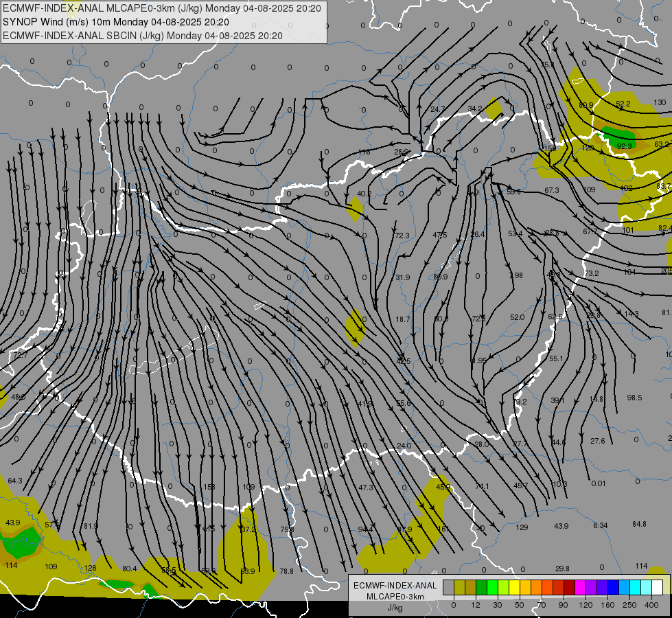Image resolution: width=672 pixels, height=618 pixels.
Task: Click the map value 80.4
Action: coord(130,569)
